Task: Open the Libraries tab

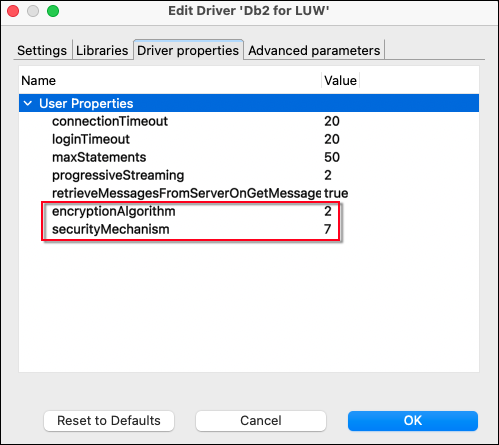Action: [102, 50]
